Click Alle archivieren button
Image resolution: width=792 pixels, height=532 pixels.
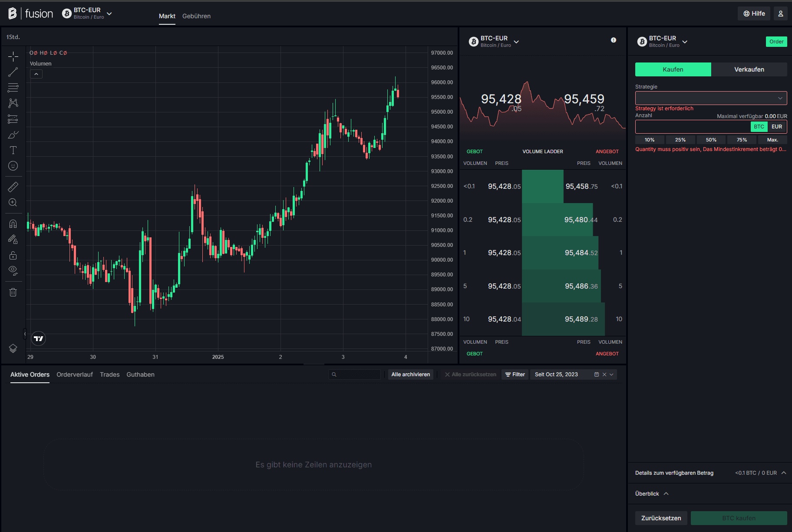click(410, 374)
